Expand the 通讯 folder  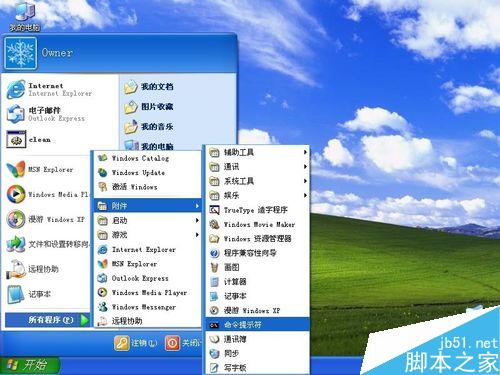258,167
